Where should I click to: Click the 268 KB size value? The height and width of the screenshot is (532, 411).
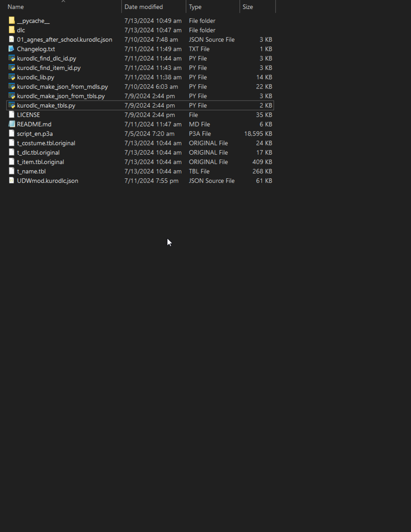click(x=262, y=171)
